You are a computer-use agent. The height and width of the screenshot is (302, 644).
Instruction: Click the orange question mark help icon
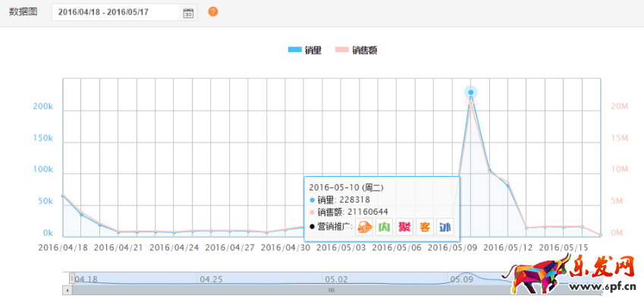(x=212, y=12)
